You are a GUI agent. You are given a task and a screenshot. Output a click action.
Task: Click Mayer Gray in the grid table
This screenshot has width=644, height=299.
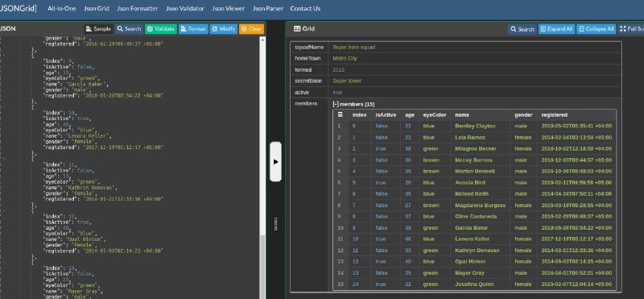click(469, 273)
